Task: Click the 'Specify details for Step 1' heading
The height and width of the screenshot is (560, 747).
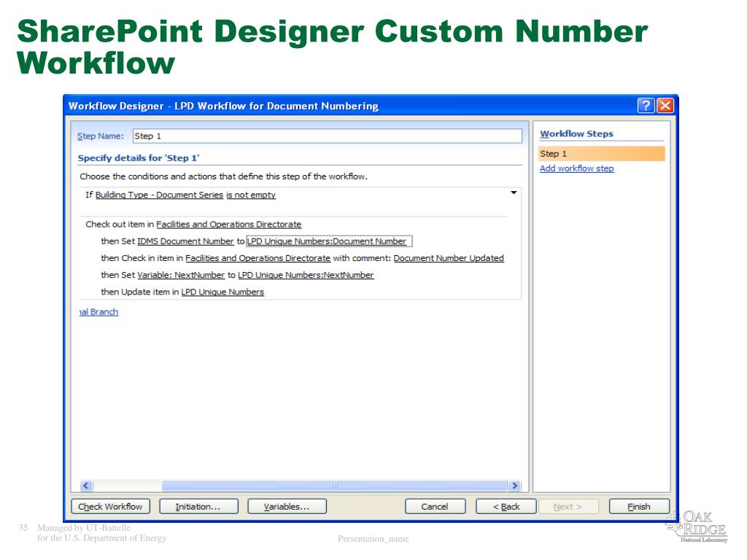Action: 139,158
